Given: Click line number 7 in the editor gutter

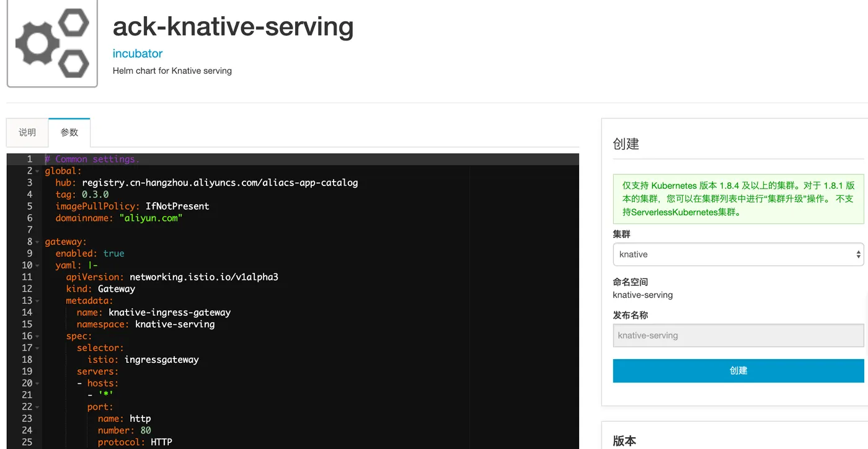Looking at the screenshot, I should tap(30, 229).
